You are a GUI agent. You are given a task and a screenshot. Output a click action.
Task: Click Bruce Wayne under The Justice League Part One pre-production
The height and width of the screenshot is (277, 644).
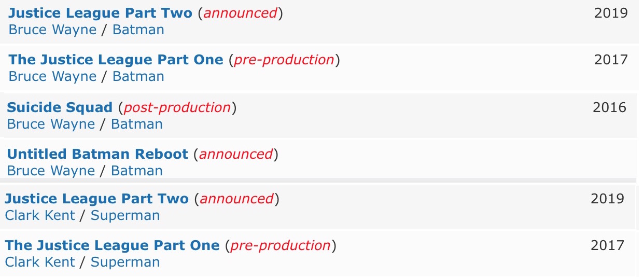52,76
